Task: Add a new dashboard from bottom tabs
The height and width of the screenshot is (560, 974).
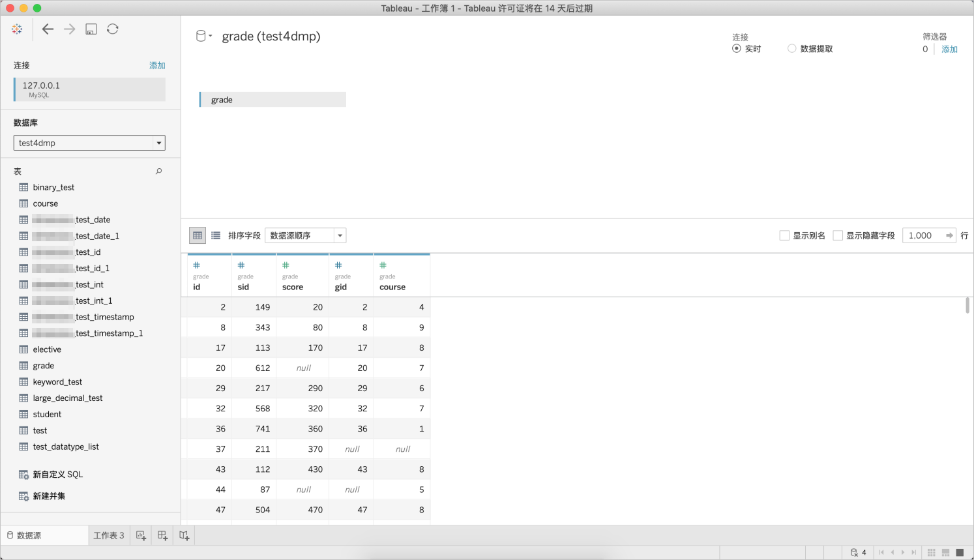Action: pyautogui.click(x=162, y=535)
